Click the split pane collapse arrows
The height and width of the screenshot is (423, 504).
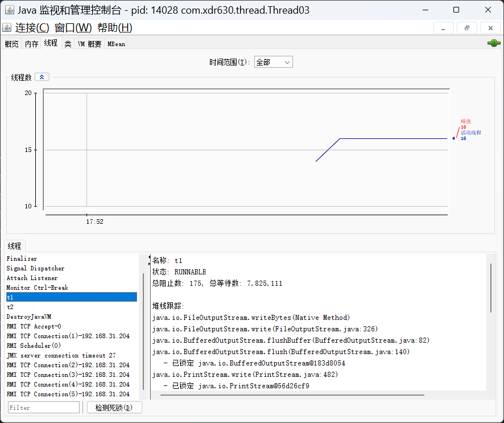(149, 260)
